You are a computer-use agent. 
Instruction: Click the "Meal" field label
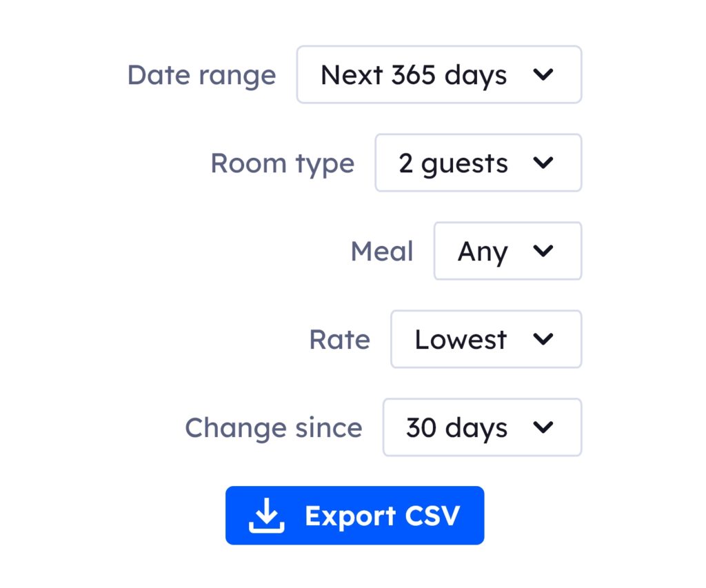click(x=381, y=252)
